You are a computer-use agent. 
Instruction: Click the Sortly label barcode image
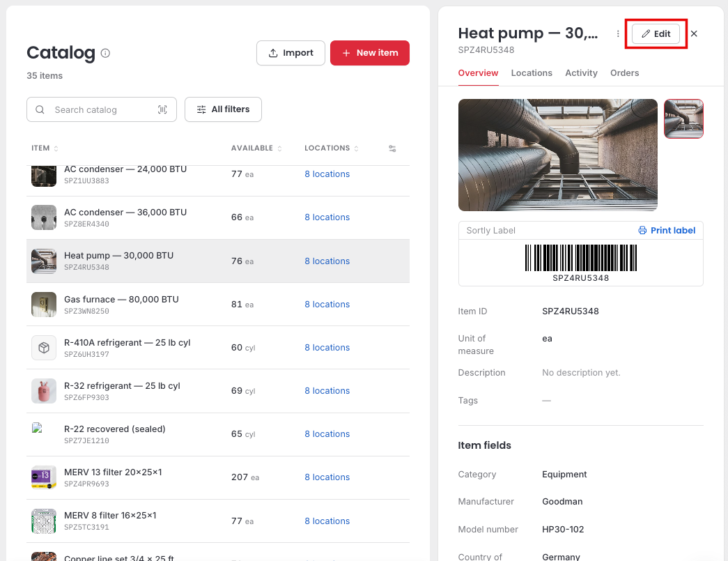[581, 258]
